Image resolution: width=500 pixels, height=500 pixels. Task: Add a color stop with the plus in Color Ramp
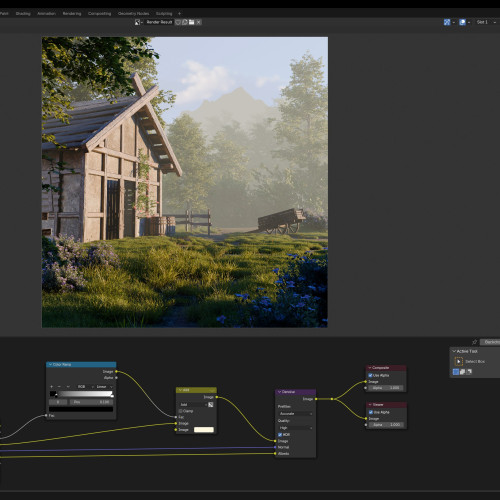[x=52, y=387]
